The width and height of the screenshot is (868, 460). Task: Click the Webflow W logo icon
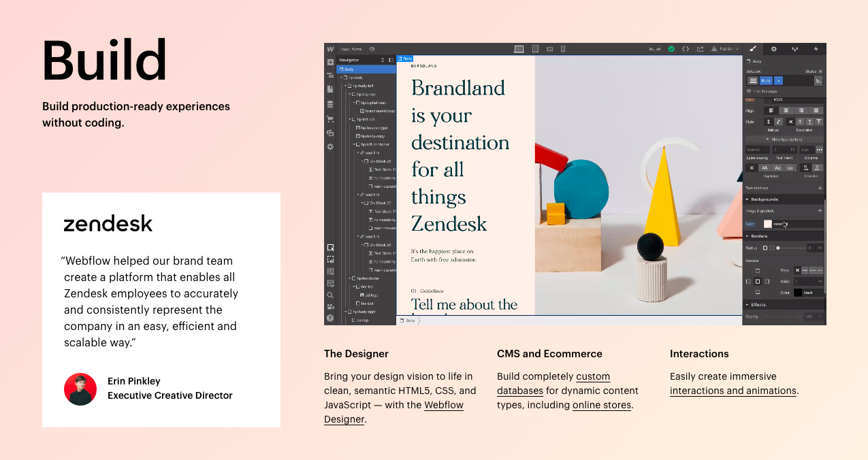pos(330,49)
